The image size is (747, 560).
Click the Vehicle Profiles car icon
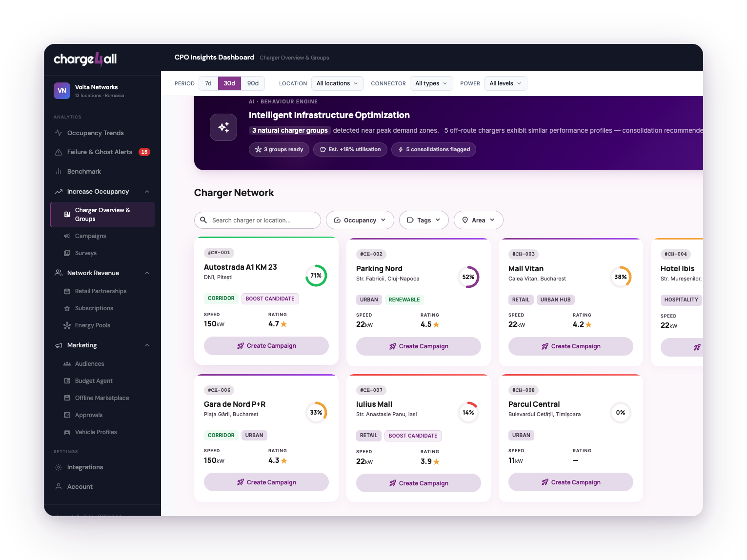click(x=67, y=432)
